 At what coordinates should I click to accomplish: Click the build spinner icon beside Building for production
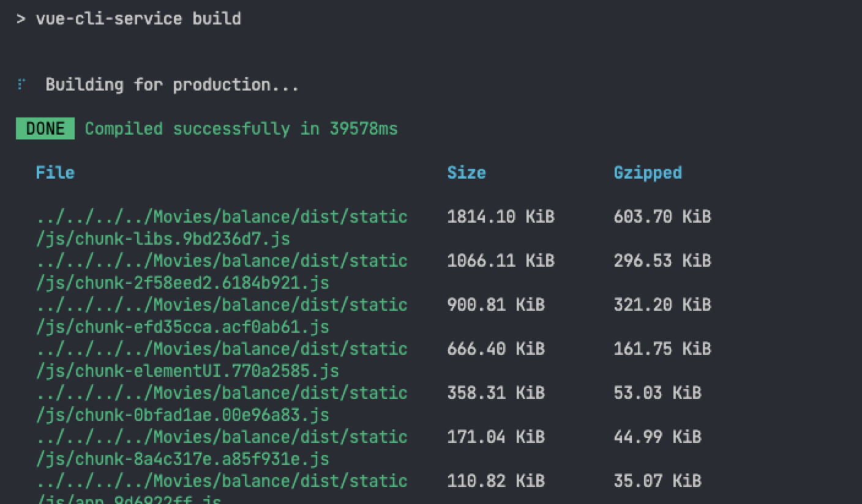click(x=21, y=84)
